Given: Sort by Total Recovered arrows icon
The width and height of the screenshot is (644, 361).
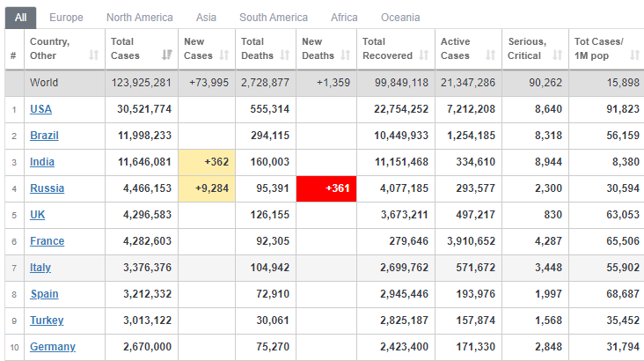Looking at the screenshot, I should coord(424,55).
